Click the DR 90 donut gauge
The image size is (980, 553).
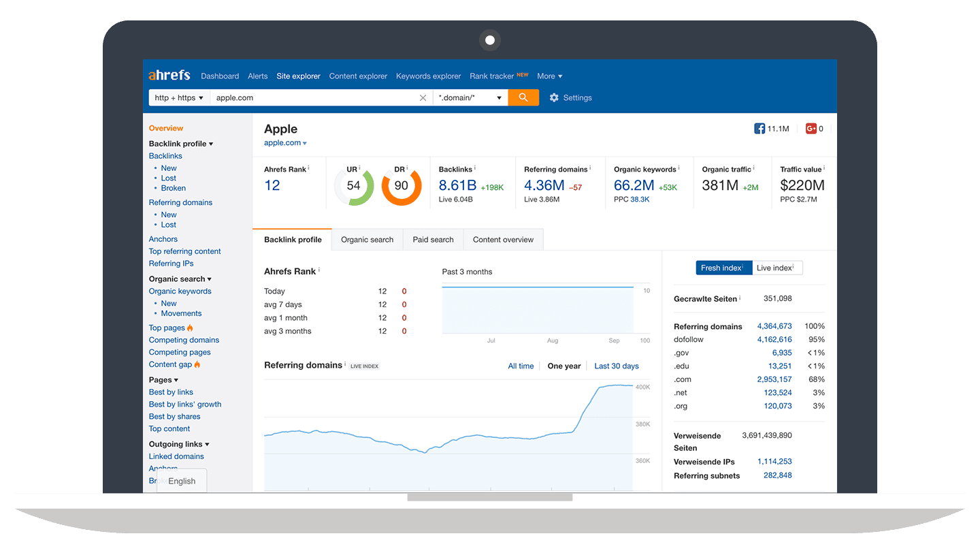point(402,185)
